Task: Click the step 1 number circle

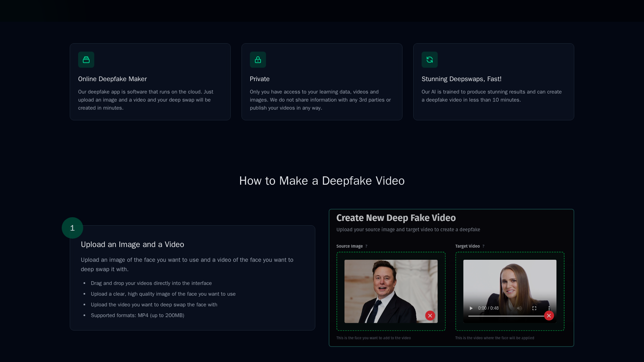Action: (72, 228)
